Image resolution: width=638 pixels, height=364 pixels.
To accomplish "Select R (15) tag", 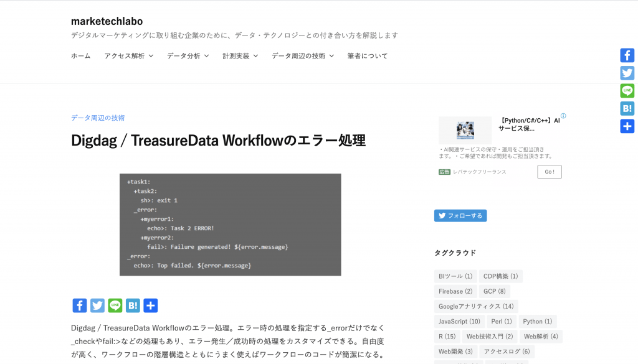I will [x=447, y=337].
